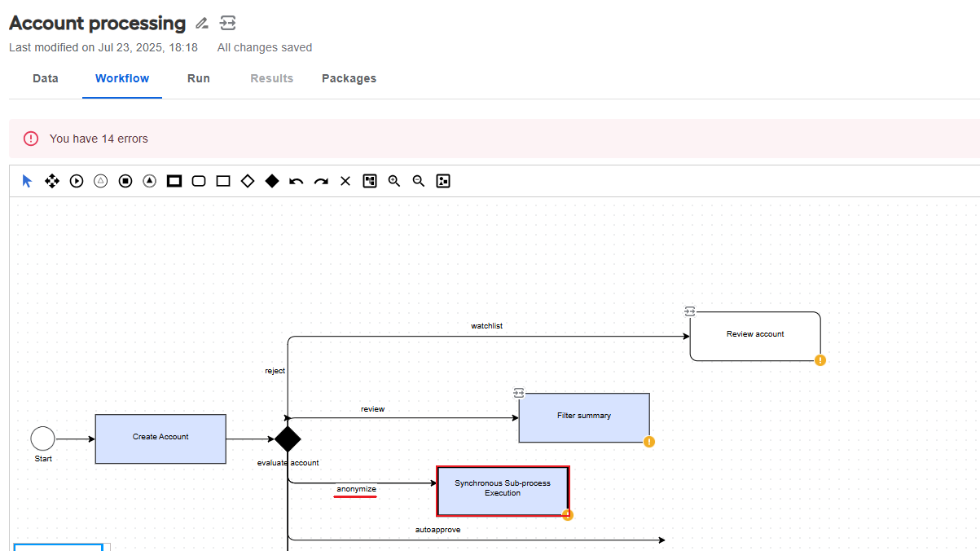This screenshot has height=551, width=980.
Task: Click the 'You have 14 errors' message
Action: 99,139
